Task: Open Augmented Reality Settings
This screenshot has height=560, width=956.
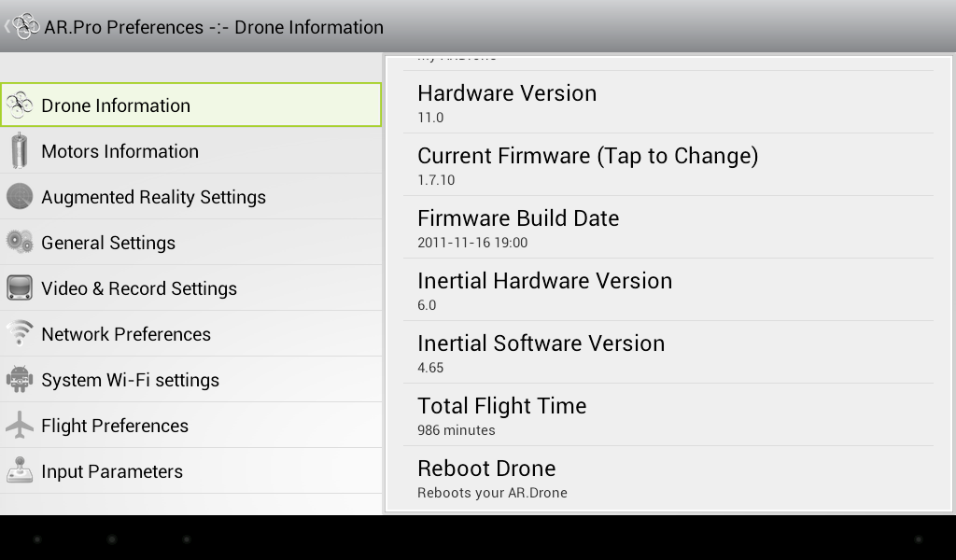Action: point(190,196)
